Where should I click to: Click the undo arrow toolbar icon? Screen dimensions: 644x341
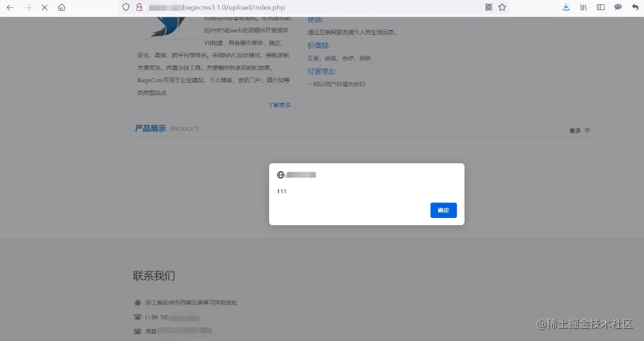click(x=635, y=7)
